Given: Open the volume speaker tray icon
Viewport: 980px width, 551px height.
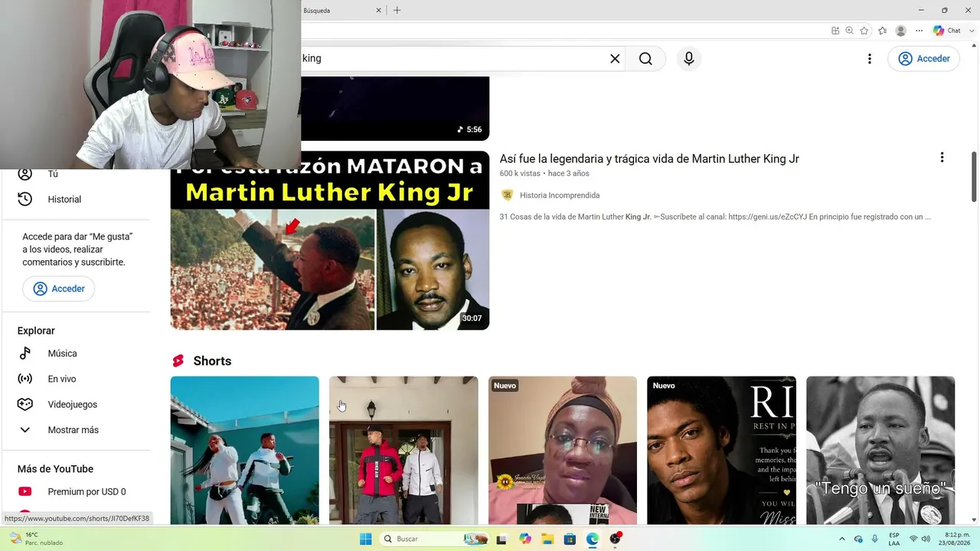Looking at the screenshot, I should tap(926, 539).
